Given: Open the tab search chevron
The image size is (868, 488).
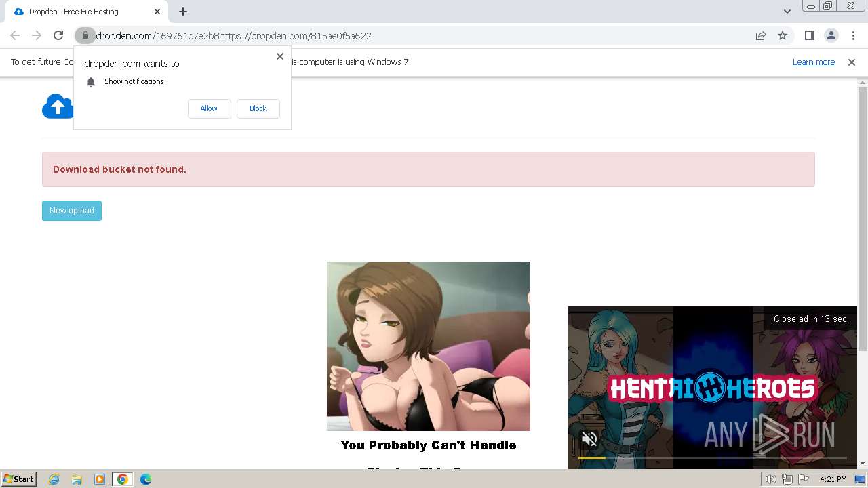Looking at the screenshot, I should pyautogui.click(x=787, y=12).
